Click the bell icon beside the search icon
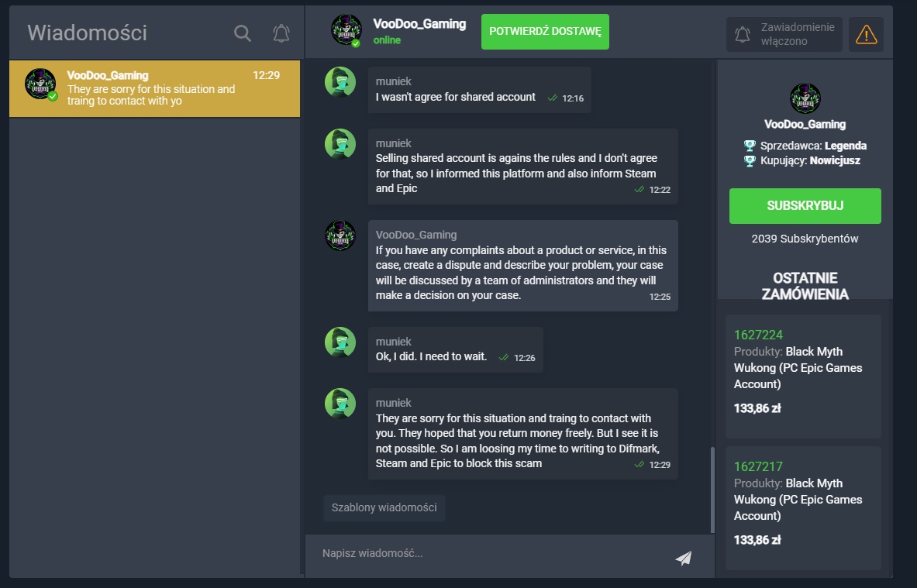Viewport: 917px width, 588px height. tap(281, 33)
